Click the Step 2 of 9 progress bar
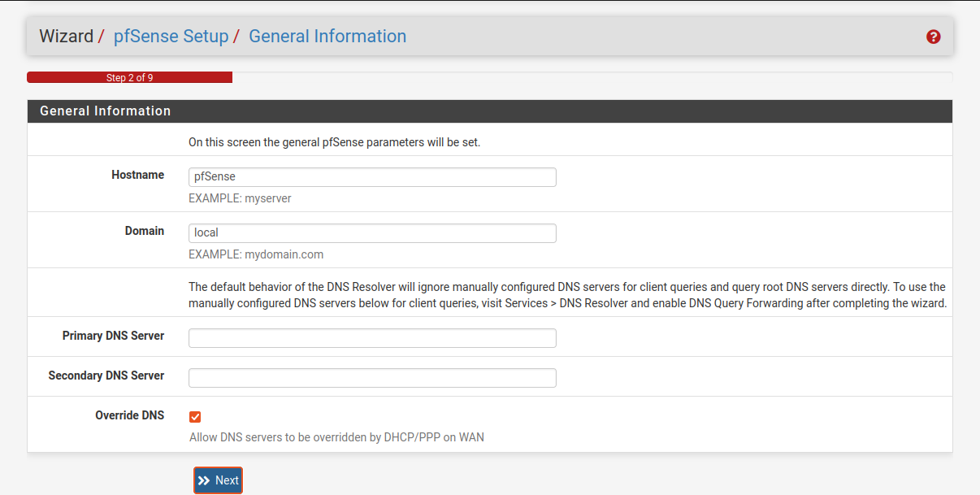This screenshot has width=980, height=495. 130,78
